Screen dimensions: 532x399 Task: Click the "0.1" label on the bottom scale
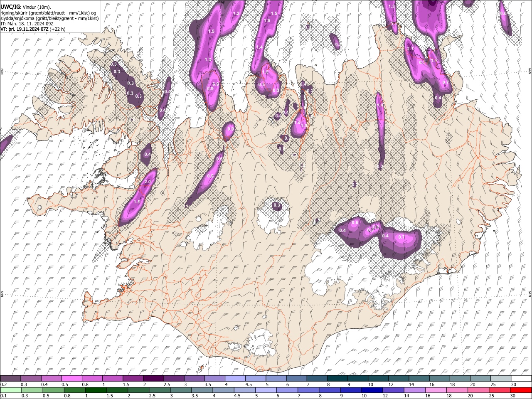click(x=3, y=396)
